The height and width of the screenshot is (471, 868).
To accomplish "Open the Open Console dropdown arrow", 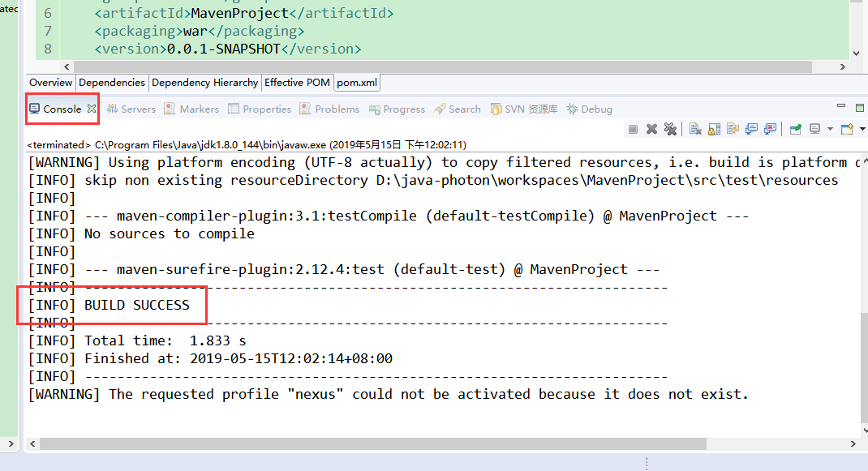I will point(862,129).
